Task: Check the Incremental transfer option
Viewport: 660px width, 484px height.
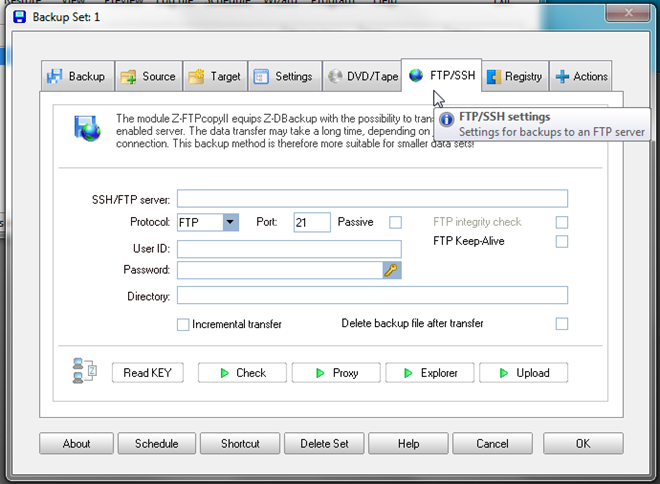Action: 183,324
